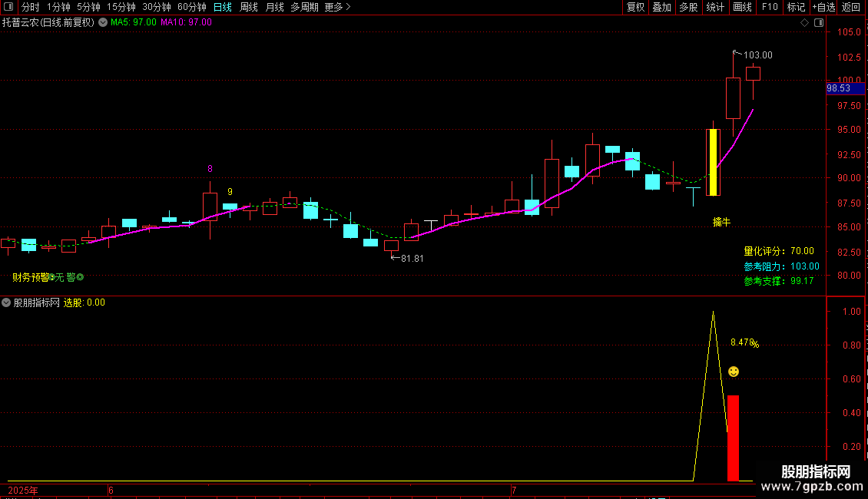Viewport: 868px width, 499px height.
Task: Click the 参考阻力: 103.00 text
Action: point(781,266)
